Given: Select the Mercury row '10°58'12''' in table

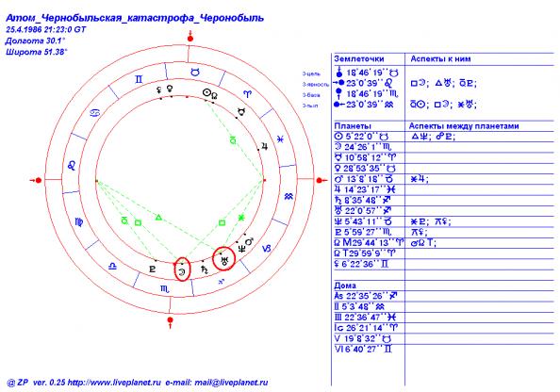Looking at the screenshot, I should [x=366, y=157].
